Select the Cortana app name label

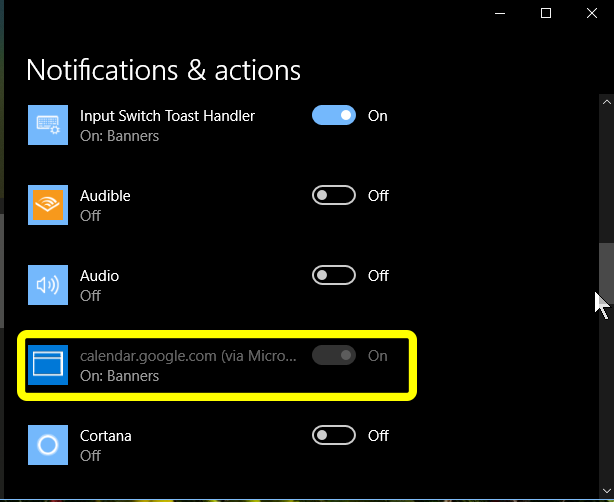106,436
